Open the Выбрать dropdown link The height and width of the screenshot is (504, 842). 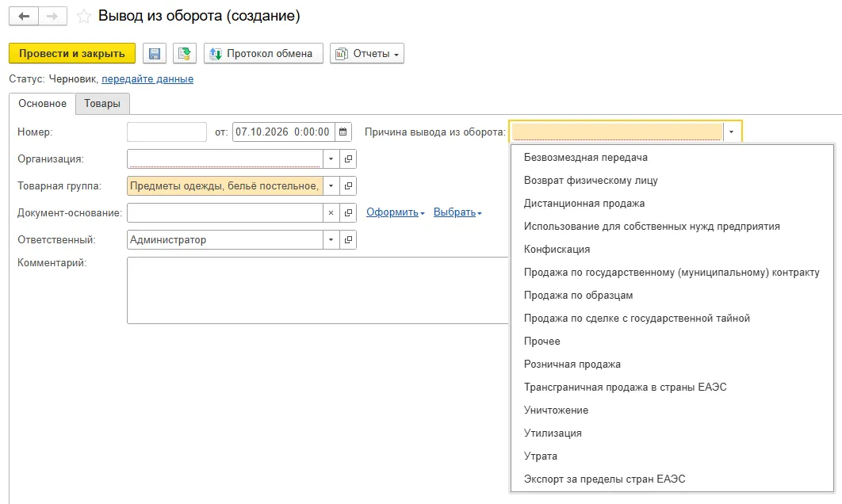pos(457,212)
